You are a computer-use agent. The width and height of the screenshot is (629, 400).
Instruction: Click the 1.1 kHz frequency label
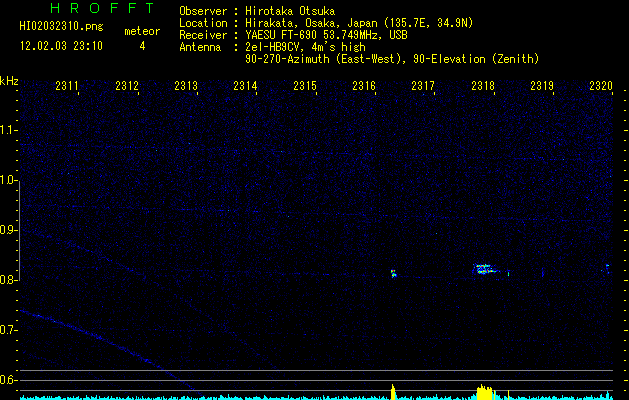9,130
